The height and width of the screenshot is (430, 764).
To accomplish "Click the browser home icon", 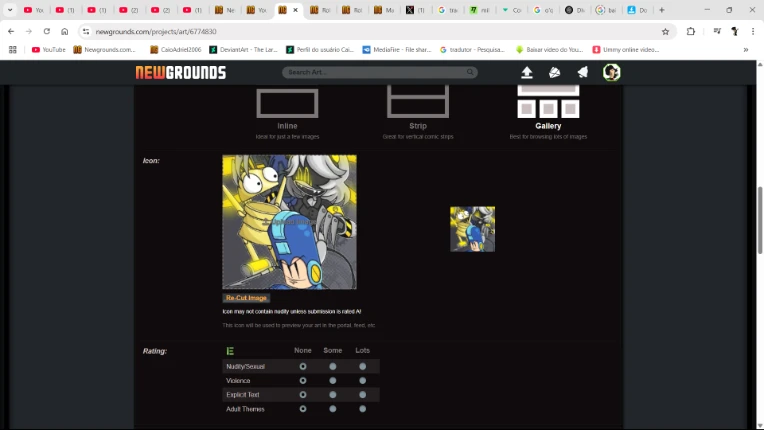I will [x=64, y=31].
